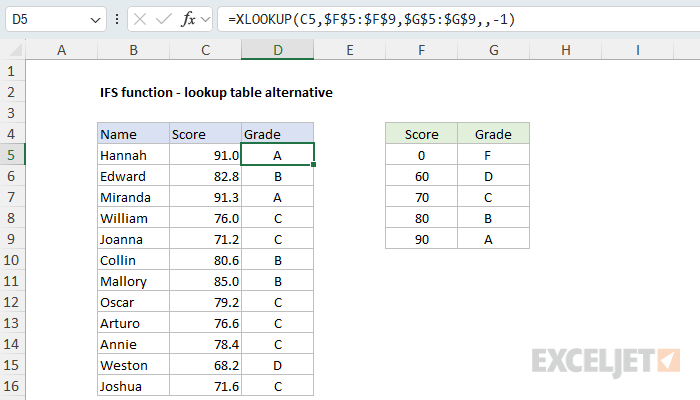Image resolution: width=700 pixels, height=400 pixels.
Task: Select the cell with name Mallory
Action: coord(133,281)
